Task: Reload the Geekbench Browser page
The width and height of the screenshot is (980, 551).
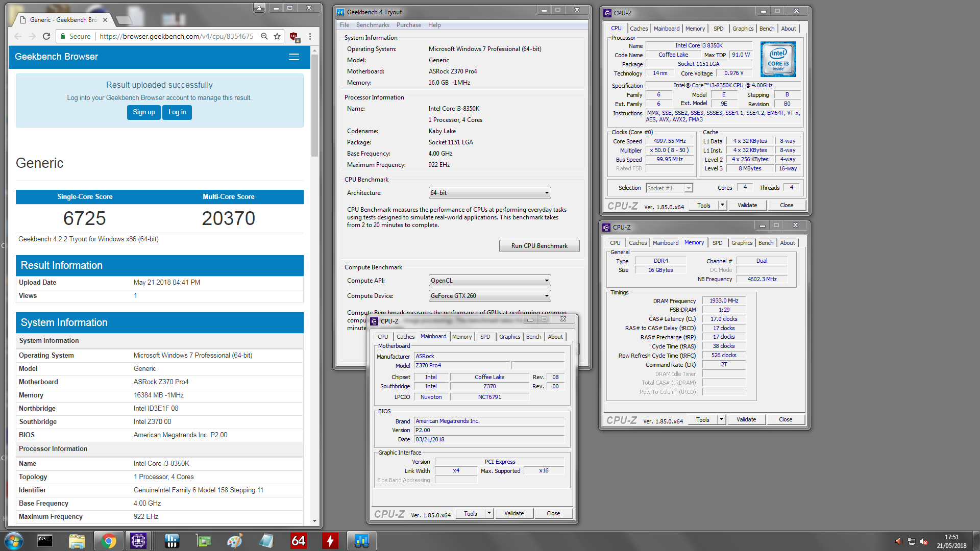Action: [x=46, y=36]
